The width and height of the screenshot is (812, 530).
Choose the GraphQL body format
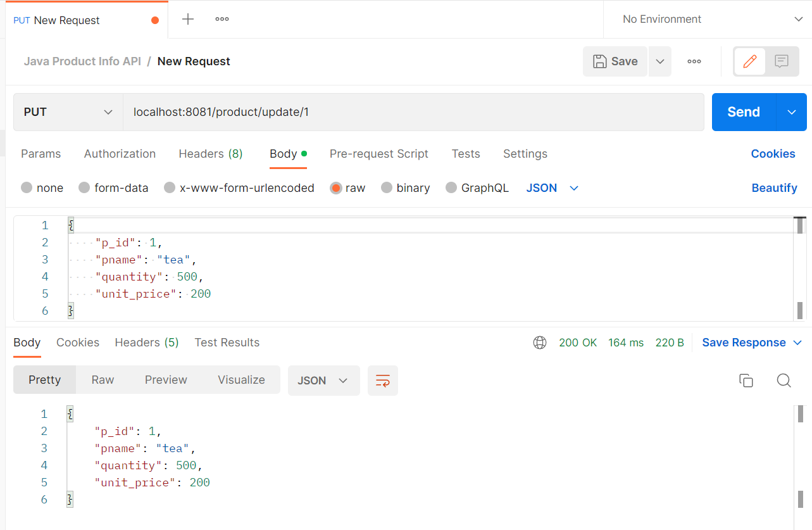click(477, 187)
